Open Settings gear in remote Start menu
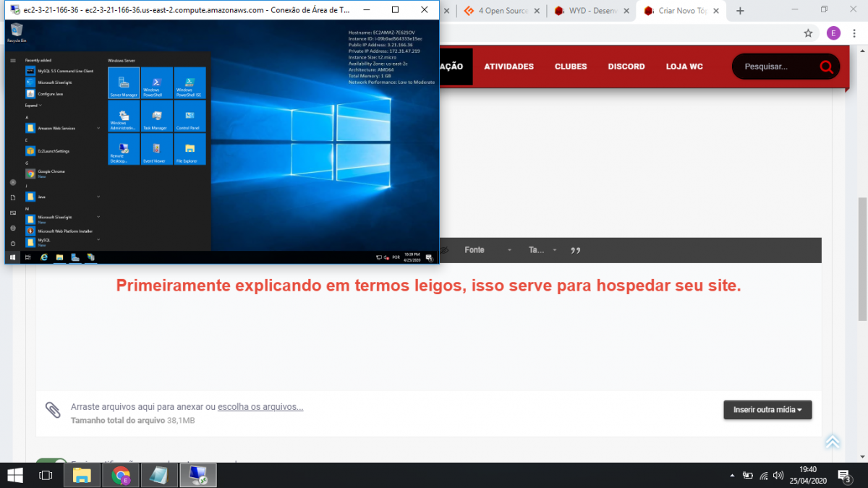 (13, 228)
